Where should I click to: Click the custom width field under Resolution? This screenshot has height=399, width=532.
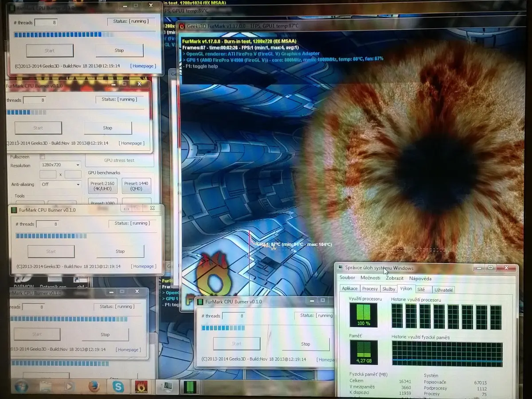(48, 174)
